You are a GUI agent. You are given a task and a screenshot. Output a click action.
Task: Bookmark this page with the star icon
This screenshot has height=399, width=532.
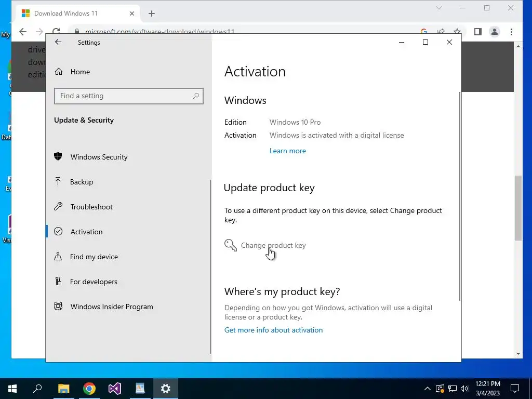(x=457, y=32)
